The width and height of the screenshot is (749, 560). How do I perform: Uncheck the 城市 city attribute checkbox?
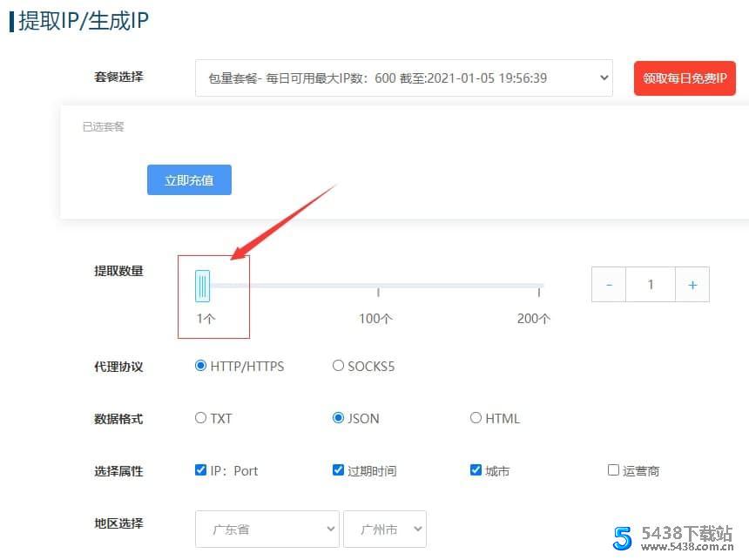pos(476,470)
